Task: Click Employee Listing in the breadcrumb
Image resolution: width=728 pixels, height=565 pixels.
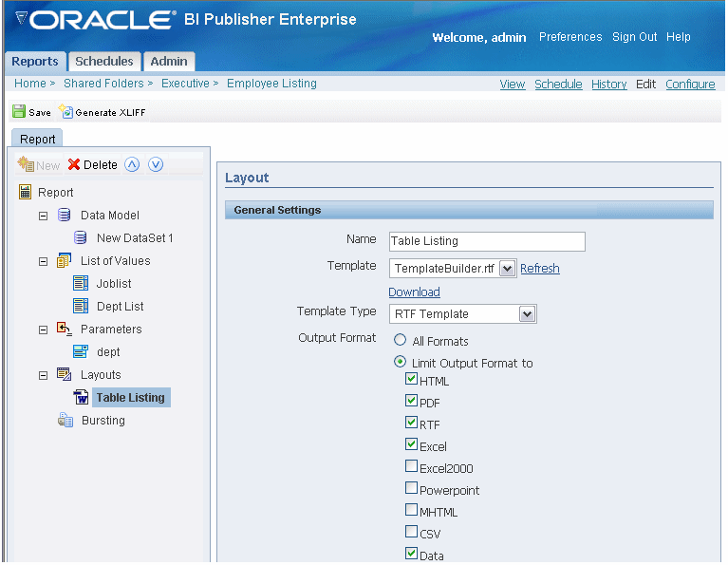Action: (271, 84)
